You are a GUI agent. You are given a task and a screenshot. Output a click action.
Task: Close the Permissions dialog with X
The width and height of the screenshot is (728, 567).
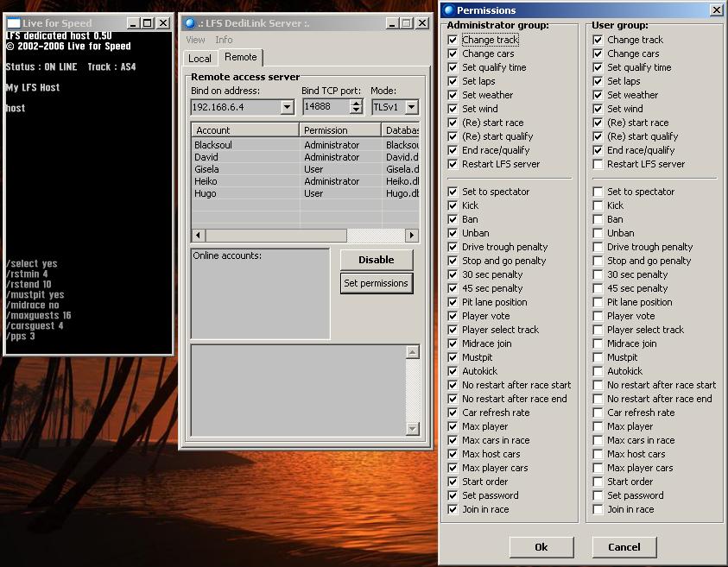tap(717, 9)
